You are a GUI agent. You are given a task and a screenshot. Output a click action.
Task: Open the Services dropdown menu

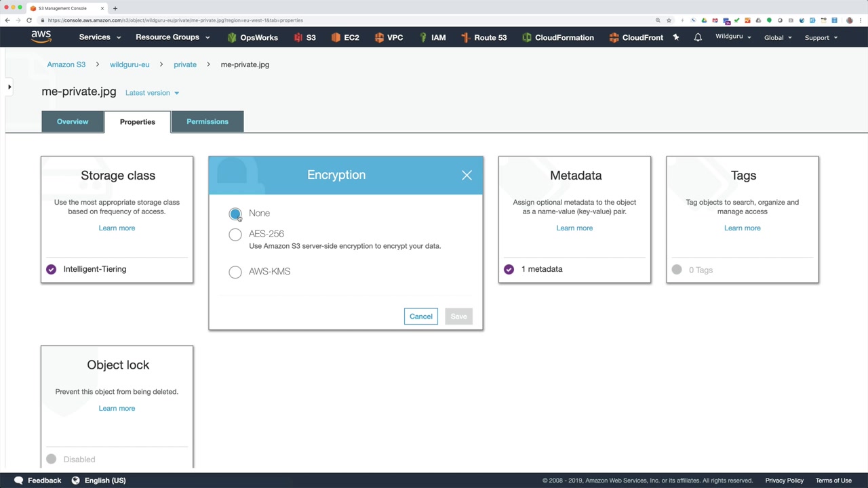point(100,37)
